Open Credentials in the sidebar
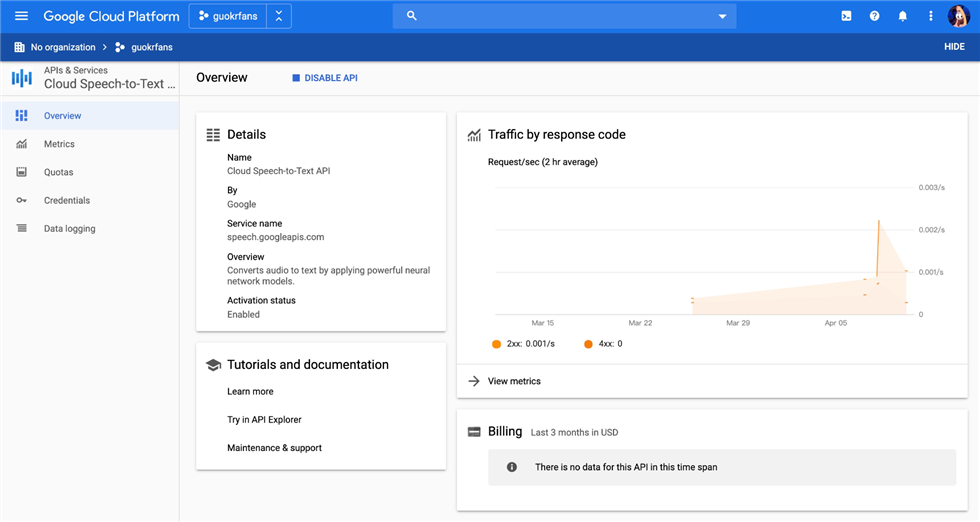The height and width of the screenshot is (522, 980). [90, 200]
